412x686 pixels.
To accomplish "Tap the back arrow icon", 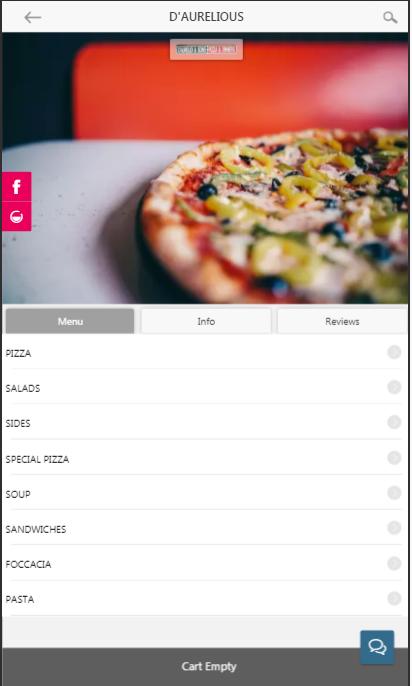I will (x=33, y=18).
